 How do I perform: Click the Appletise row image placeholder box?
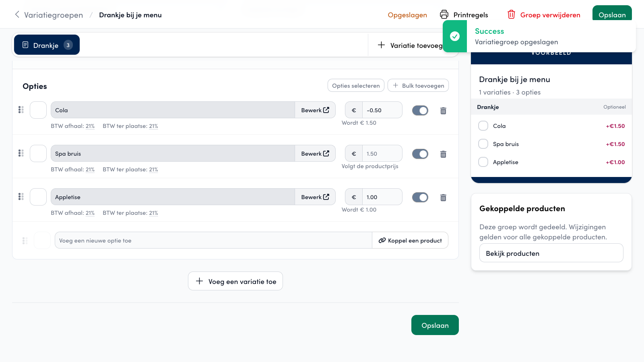click(x=38, y=197)
